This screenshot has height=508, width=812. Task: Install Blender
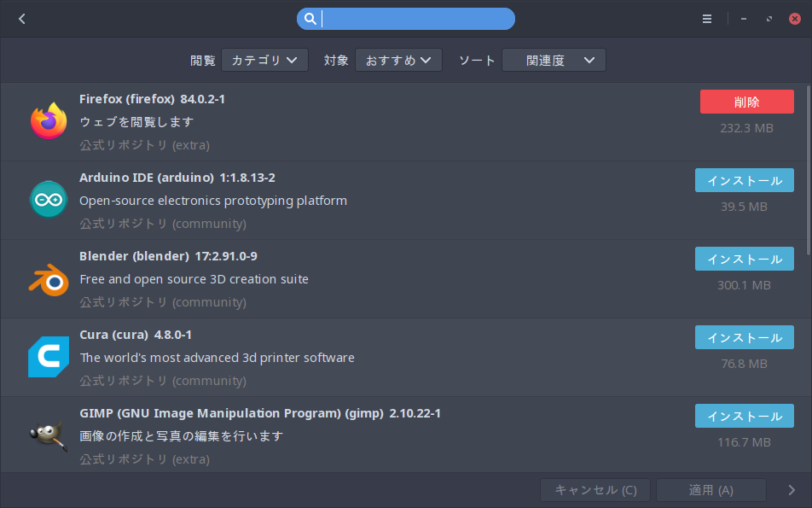(x=744, y=259)
